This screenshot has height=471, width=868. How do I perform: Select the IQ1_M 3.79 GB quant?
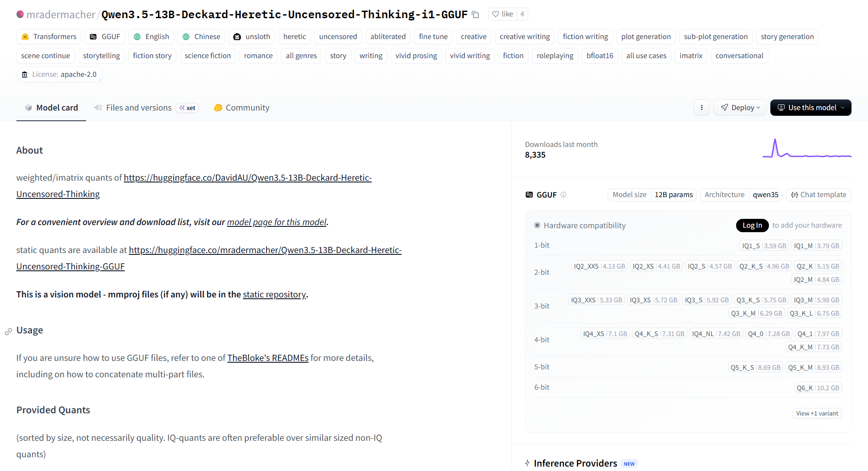(816, 246)
